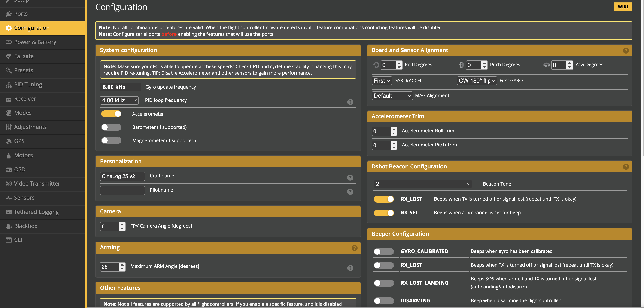
Task: Open PID loop frequency help icon
Action: [350, 102]
